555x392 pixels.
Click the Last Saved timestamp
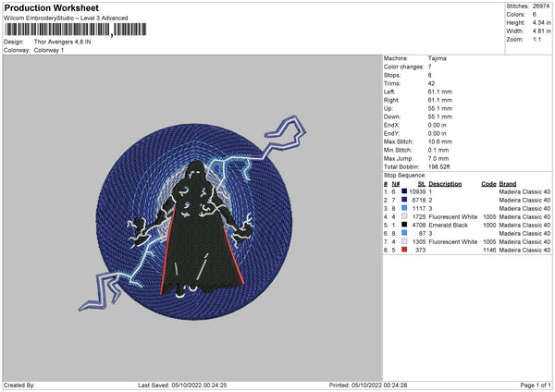(x=182, y=385)
